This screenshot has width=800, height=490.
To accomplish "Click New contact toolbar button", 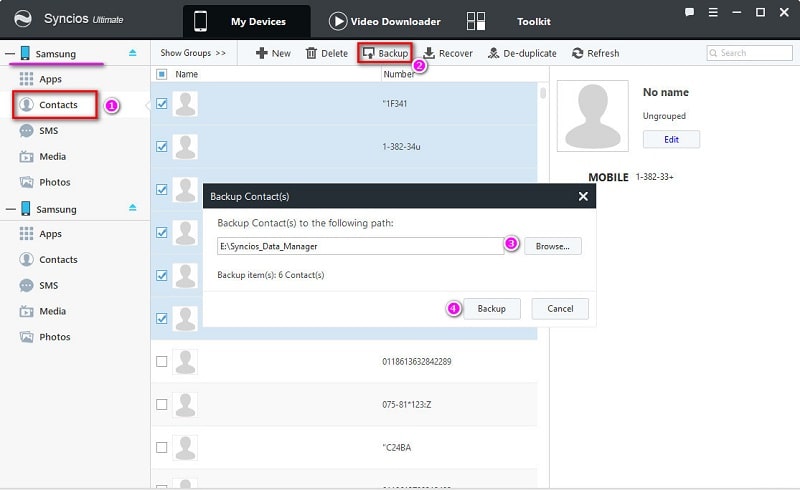I will pyautogui.click(x=273, y=53).
